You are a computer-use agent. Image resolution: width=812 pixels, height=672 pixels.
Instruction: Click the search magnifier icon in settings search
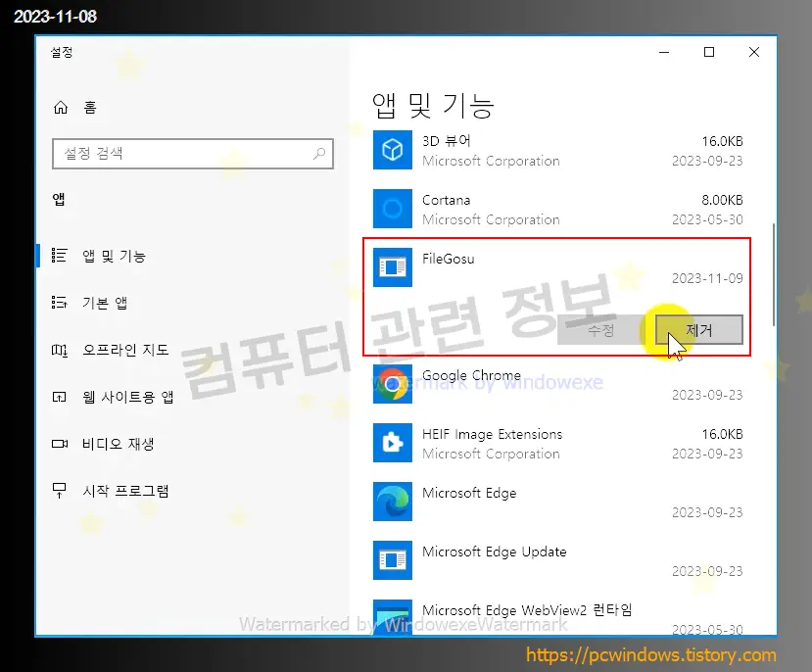tap(319, 153)
